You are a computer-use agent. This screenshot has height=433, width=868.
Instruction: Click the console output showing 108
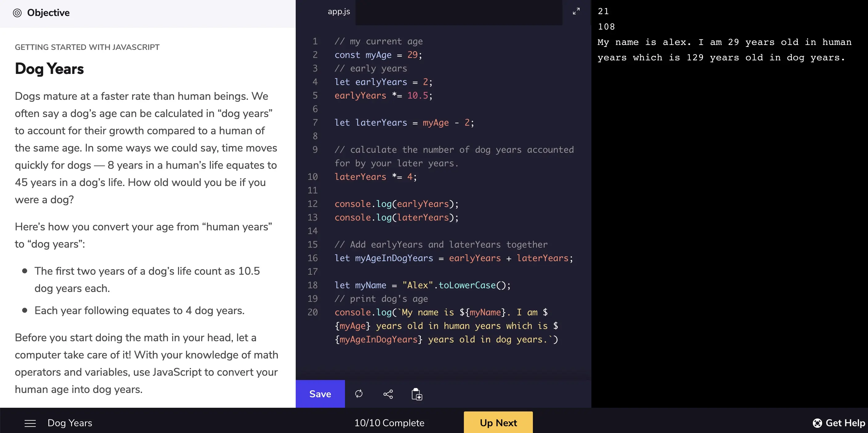coord(606,27)
